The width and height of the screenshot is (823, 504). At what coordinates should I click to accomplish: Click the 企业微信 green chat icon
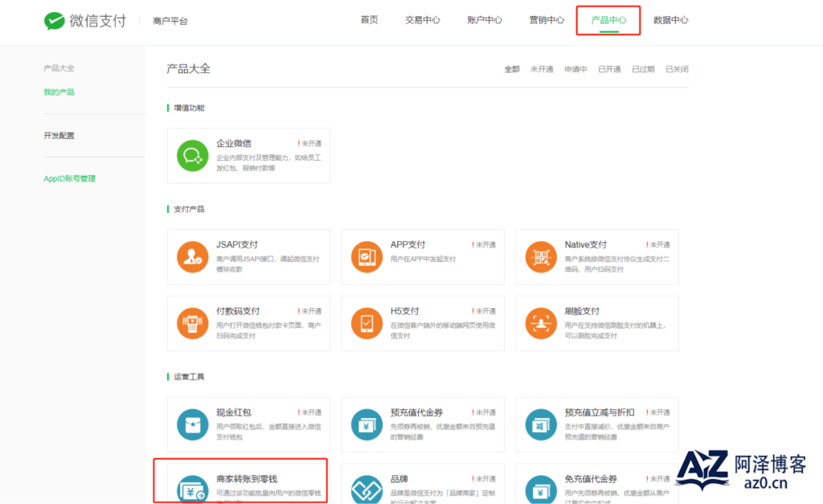tap(193, 155)
